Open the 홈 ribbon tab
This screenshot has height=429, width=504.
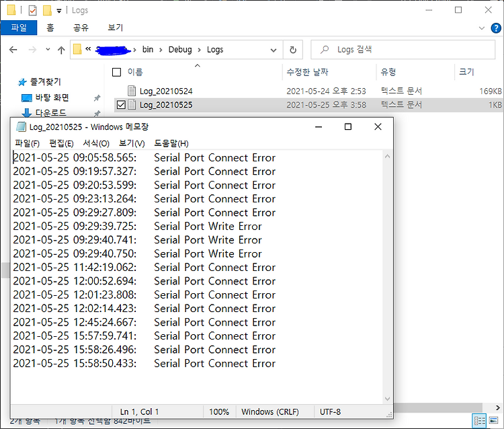click(50, 28)
